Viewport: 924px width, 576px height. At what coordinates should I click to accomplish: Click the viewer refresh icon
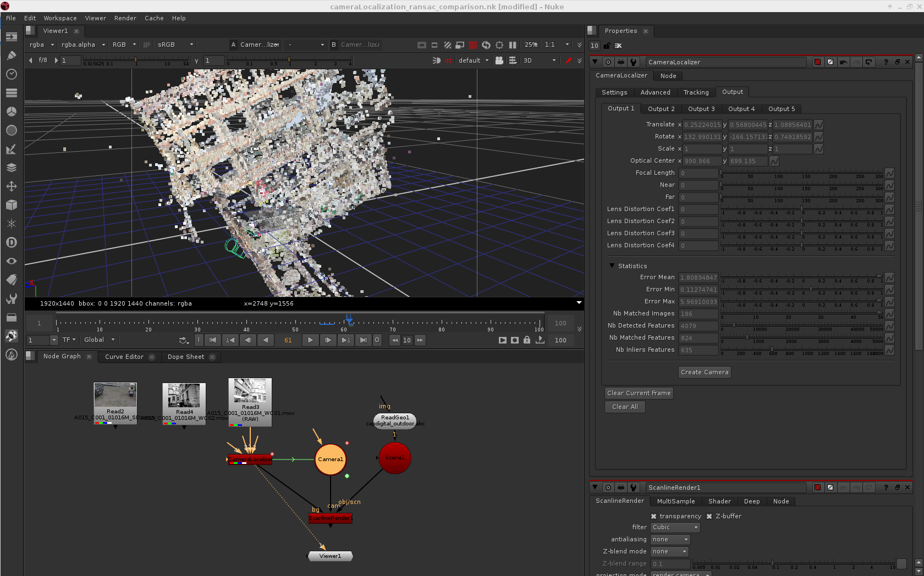486,45
